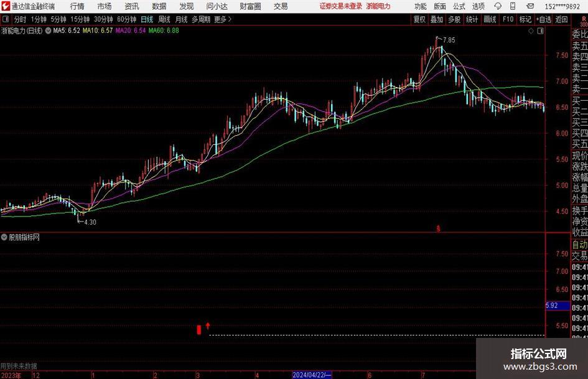Click the red 浙能电力 stock name link
The width and height of the screenshot is (588, 379).
pos(378,6)
